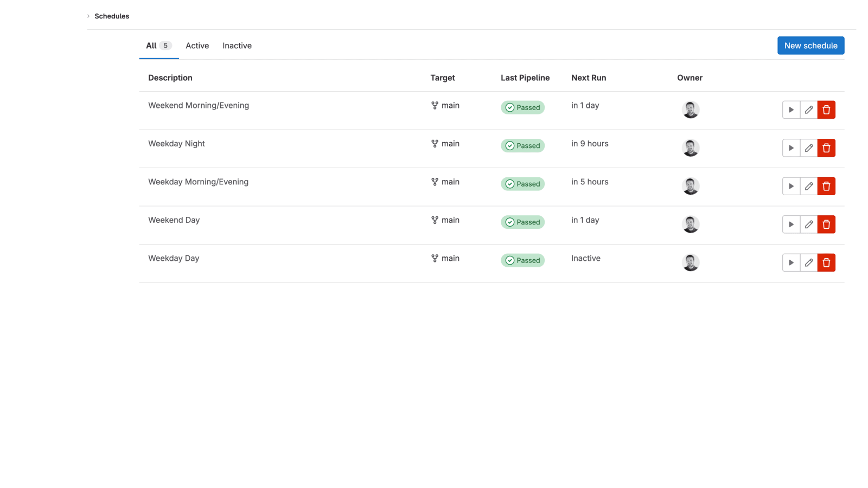Edit the Weekday Night schedule

click(809, 148)
